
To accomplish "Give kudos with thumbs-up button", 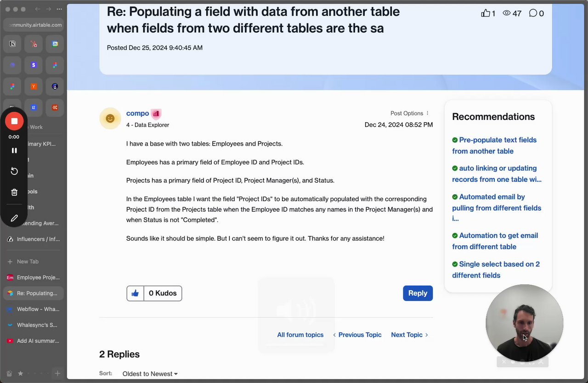I will pos(135,293).
